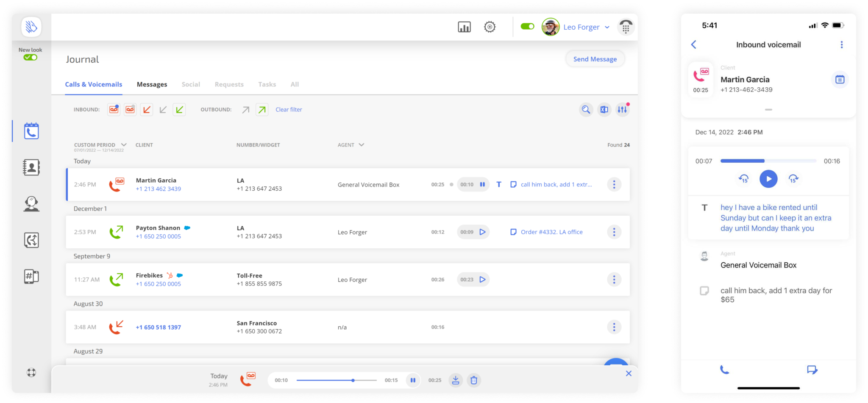
Task: Toggle the missed calls inbound filter
Action: tap(147, 109)
